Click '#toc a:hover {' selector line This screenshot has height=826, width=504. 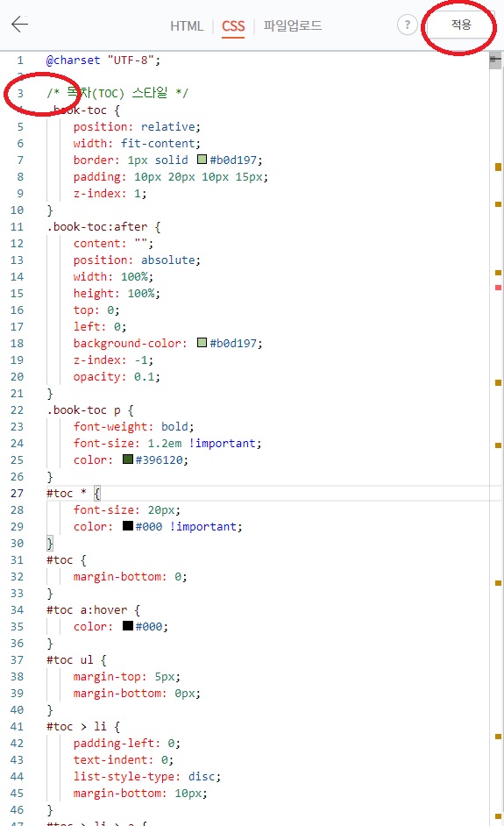(93, 610)
